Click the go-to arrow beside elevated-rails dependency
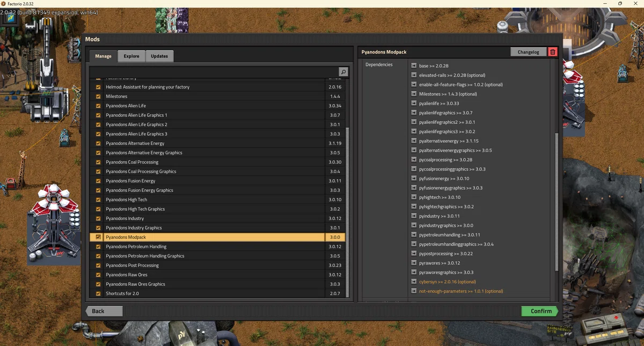Image resolution: width=644 pixels, height=346 pixels. point(414,75)
